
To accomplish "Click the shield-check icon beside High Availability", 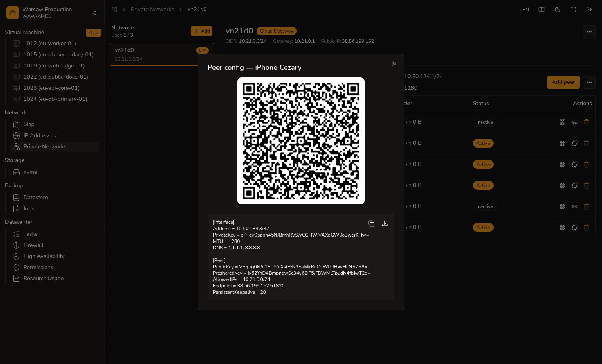I will tap(16, 256).
